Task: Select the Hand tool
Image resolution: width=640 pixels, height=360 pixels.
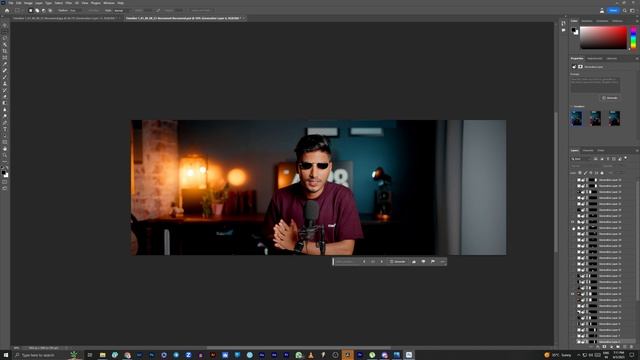Action: 5,149
